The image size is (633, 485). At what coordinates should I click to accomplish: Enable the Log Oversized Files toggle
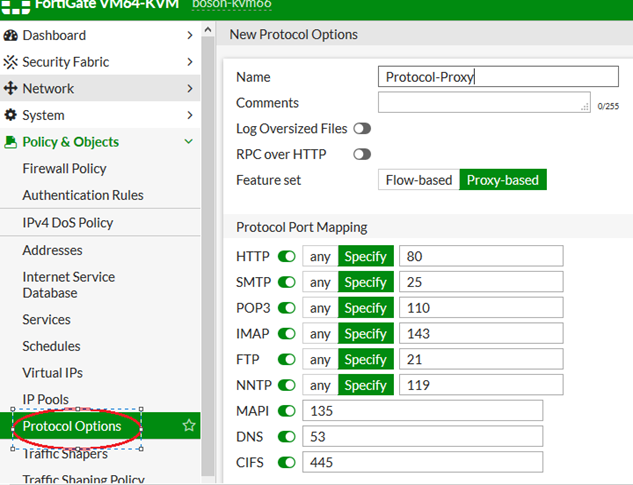coord(361,129)
